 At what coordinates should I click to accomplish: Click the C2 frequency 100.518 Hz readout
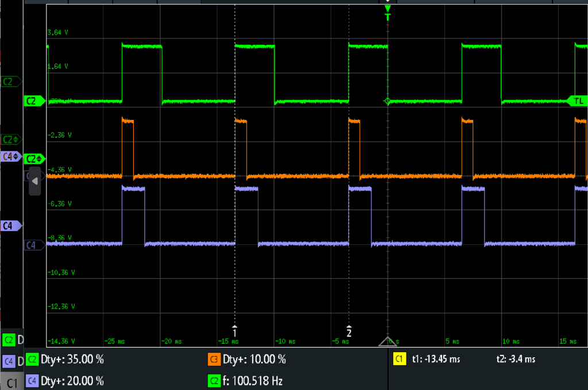click(246, 380)
